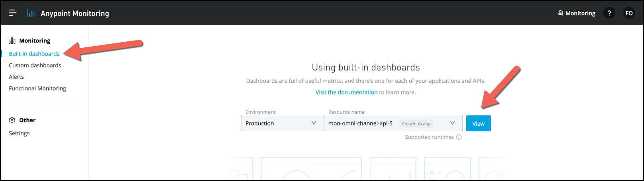Viewport: 644px width, 181px height.
Task: Expand the Resource name dropdown
Action: (x=393, y=123)
